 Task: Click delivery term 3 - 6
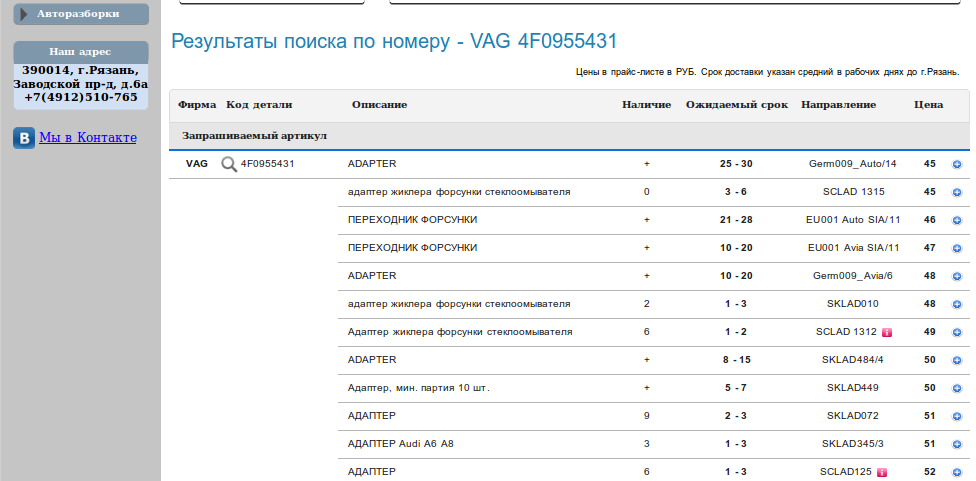pos(736,192)
